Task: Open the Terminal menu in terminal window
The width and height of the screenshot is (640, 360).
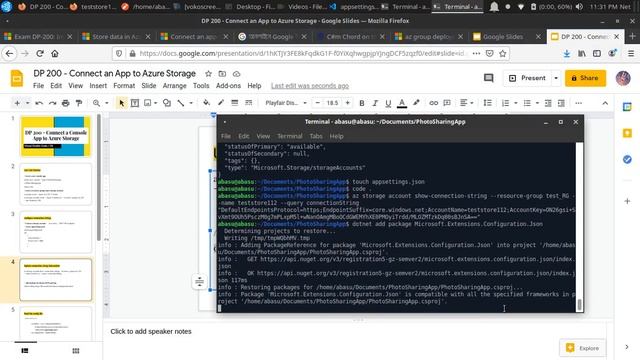Action: [289, 136]
